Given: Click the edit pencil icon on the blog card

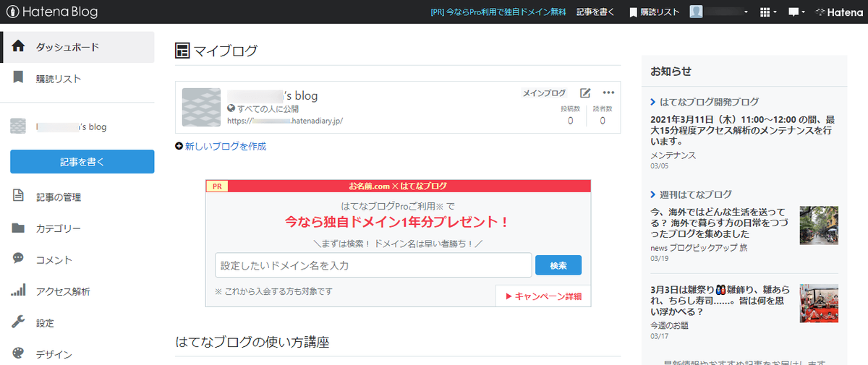Looking at the screenshot, I should [586, 93].
